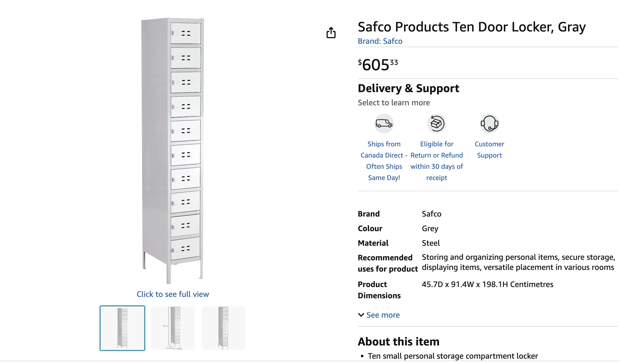This screenshot has height=364, width=620.
Task: Click the Product Dimensions value text
Action: point(487,284)
